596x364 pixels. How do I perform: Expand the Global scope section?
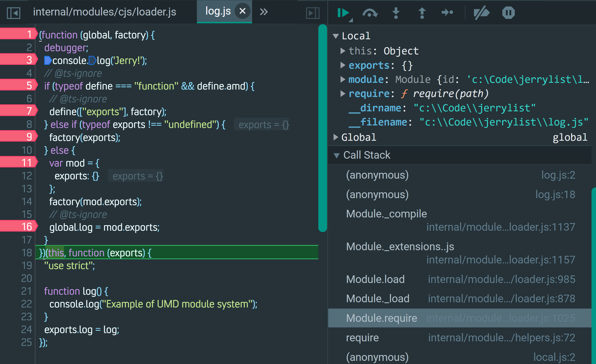click(x=336, y=137)
